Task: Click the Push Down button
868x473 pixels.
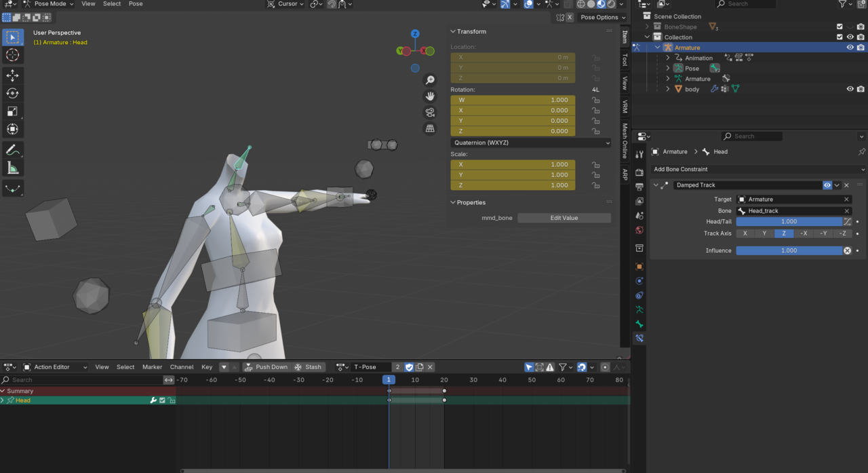Action: pos(266,367)
